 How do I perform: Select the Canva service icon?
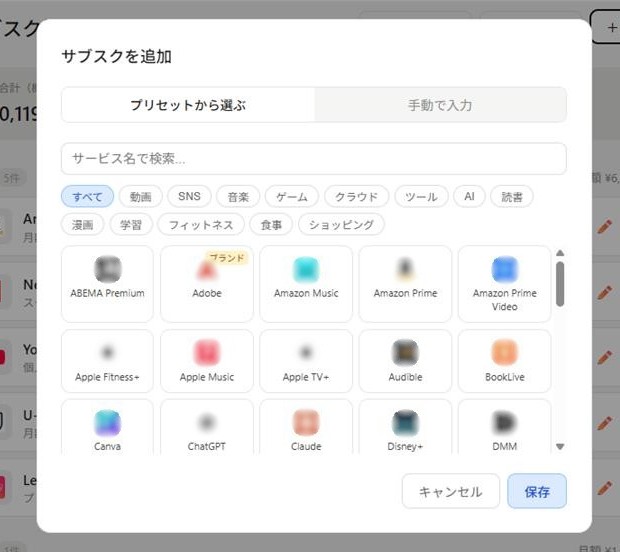tap(107, 422)
